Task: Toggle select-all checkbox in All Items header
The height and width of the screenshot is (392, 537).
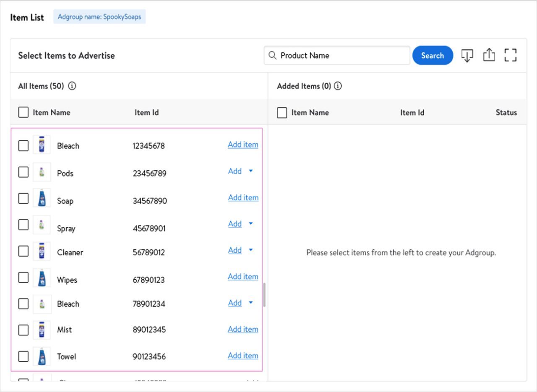Action: [x=23, y=112]
